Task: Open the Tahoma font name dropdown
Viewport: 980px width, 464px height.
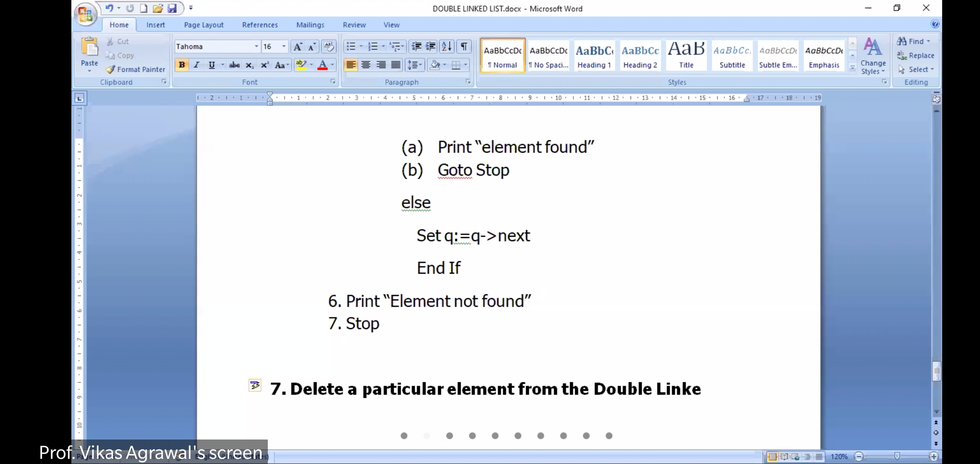Action: point(256,46)
